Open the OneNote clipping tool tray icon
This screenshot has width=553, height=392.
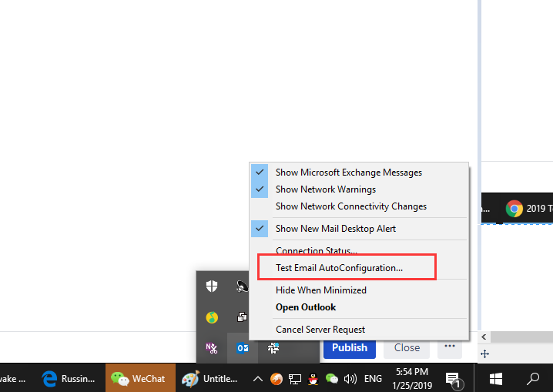click(211, 348)
